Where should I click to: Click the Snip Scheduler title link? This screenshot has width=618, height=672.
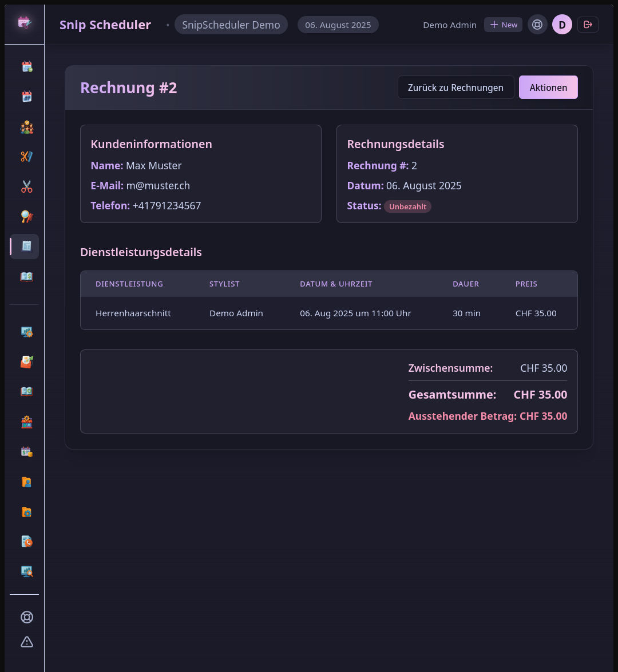(x=105, y=25)
